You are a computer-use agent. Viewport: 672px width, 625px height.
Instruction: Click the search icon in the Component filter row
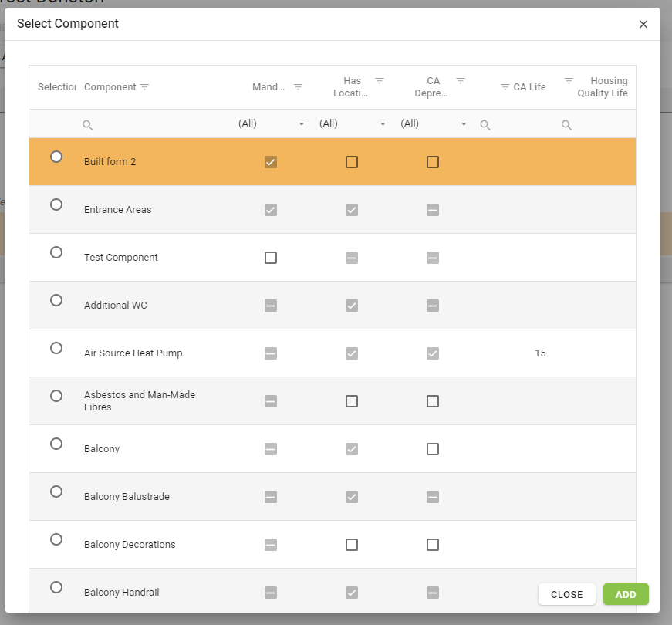point(88,125)
